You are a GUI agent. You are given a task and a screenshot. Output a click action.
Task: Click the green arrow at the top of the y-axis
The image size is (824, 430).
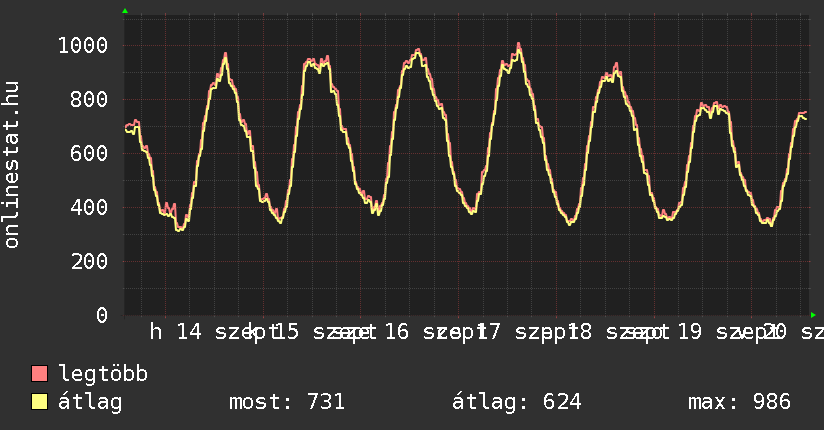tap(125, 11)
